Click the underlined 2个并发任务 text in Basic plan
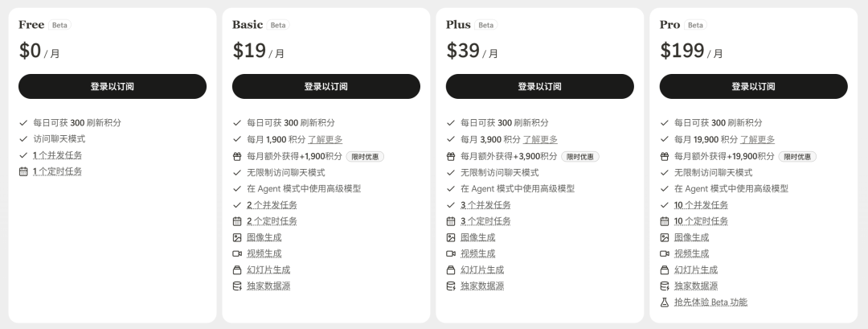The image size is (868, 329). point(272,205)
